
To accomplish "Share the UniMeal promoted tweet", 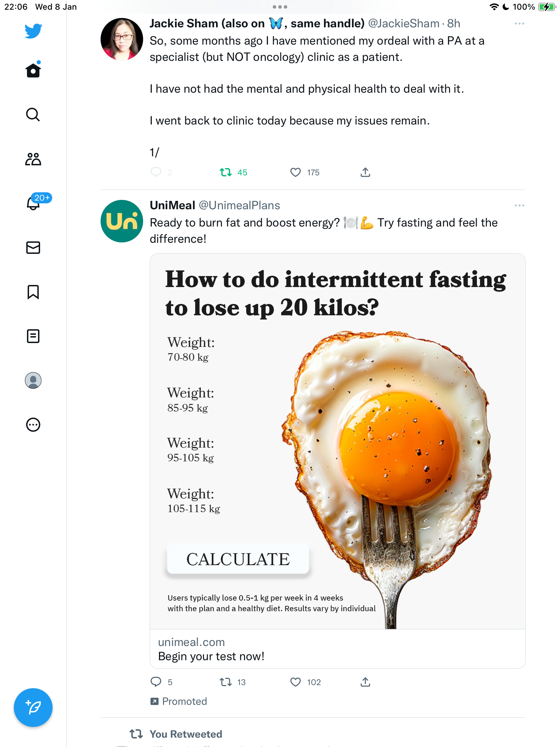I will point(365,682).
